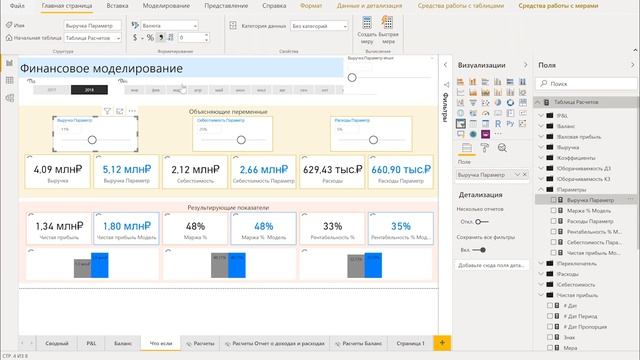
Task: Select the Python visual icon
Action: click(510, 123)
